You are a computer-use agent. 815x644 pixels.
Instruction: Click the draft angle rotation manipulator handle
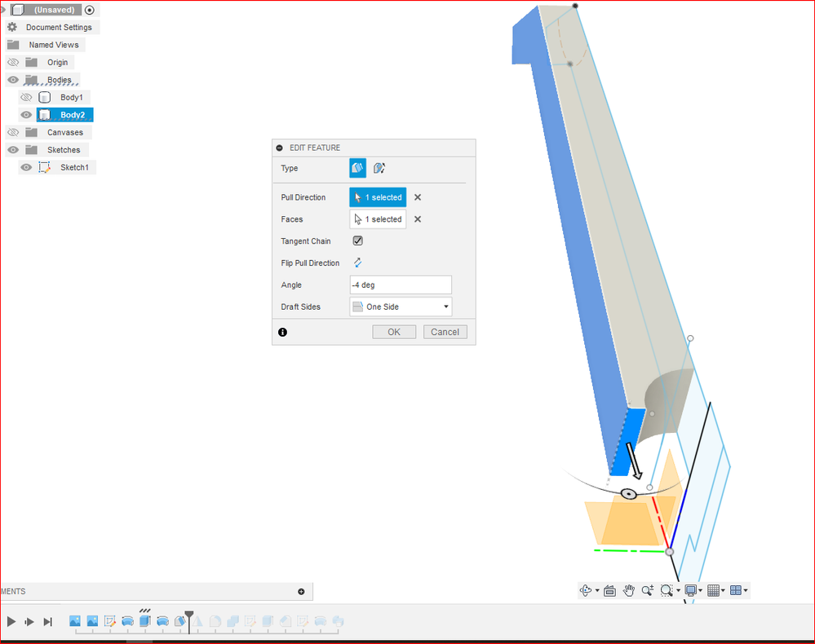pyautogui.click(x=629, y=494)
